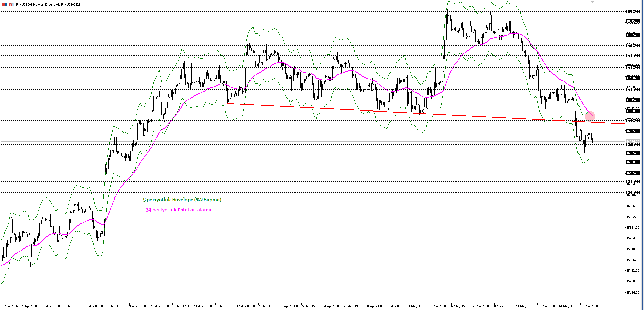The image size is (644, 310).
Task: Click the '17 Apr 09:00' time axis label
Action: point(246,306)
